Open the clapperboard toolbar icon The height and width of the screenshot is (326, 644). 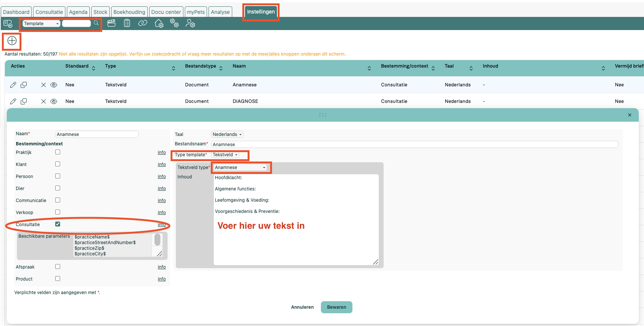[x=111, y=23]
